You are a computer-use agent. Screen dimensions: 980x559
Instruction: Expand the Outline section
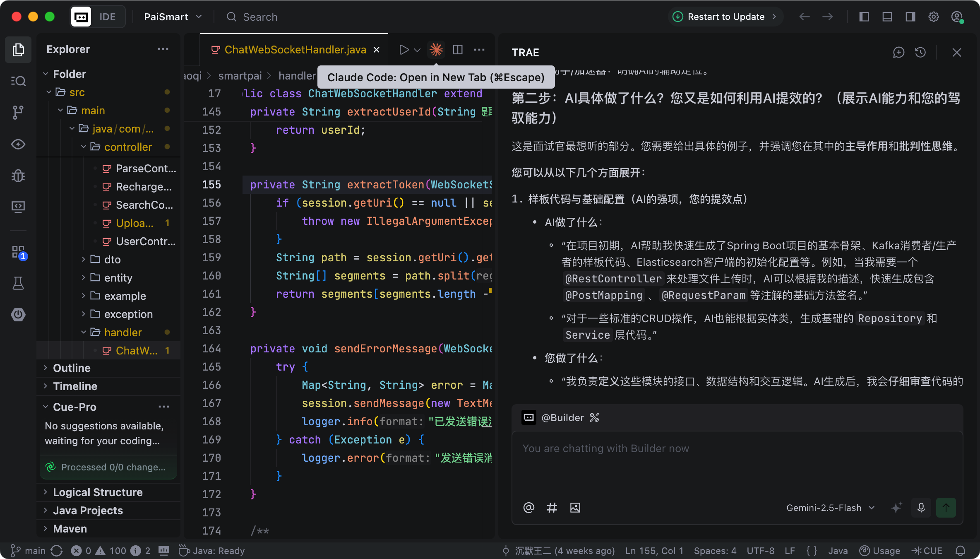[72, 368]
